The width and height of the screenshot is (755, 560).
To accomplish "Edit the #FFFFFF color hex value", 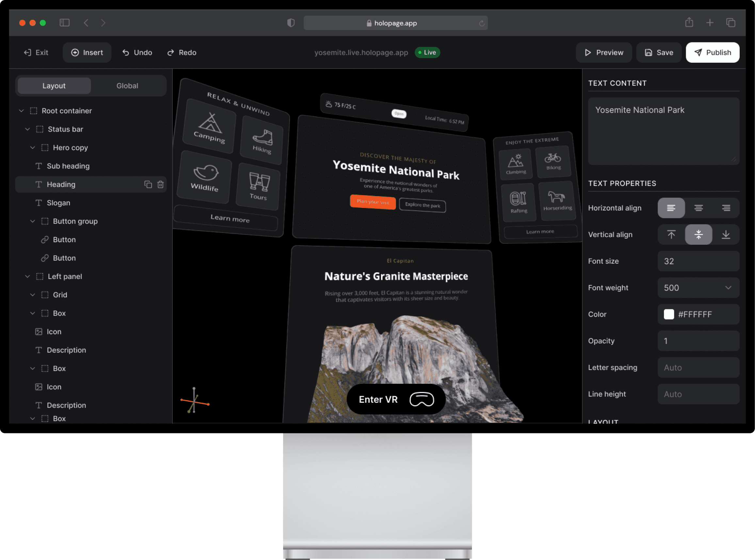I will tap(695, 314).
